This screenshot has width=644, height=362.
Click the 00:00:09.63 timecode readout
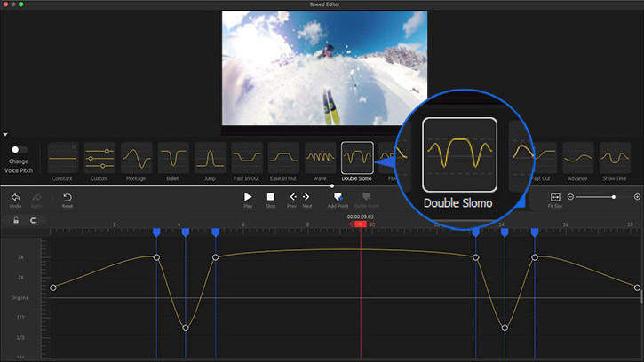tap(361, 216)
